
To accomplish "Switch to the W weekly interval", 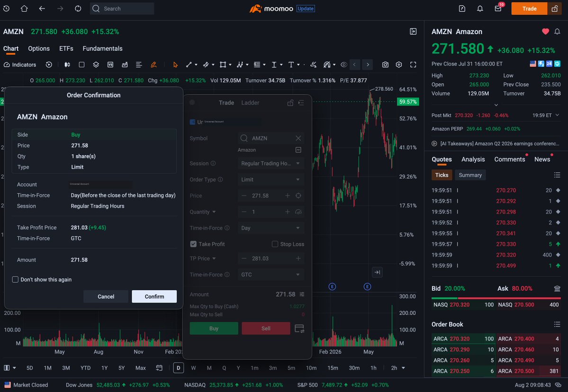I will 193,368.
